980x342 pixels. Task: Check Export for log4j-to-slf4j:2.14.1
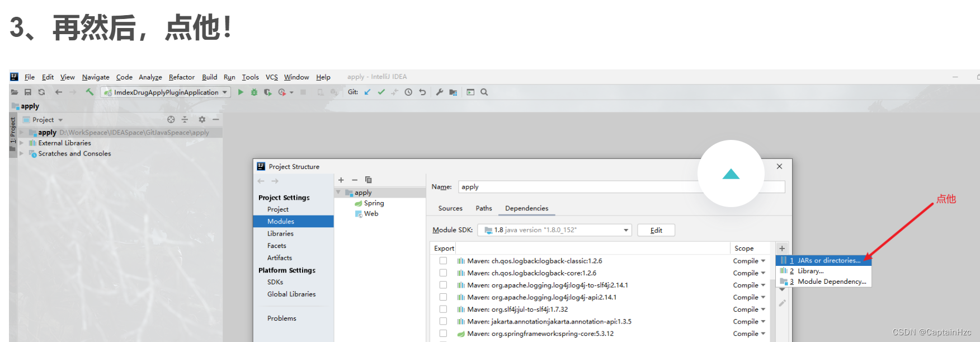443,285
